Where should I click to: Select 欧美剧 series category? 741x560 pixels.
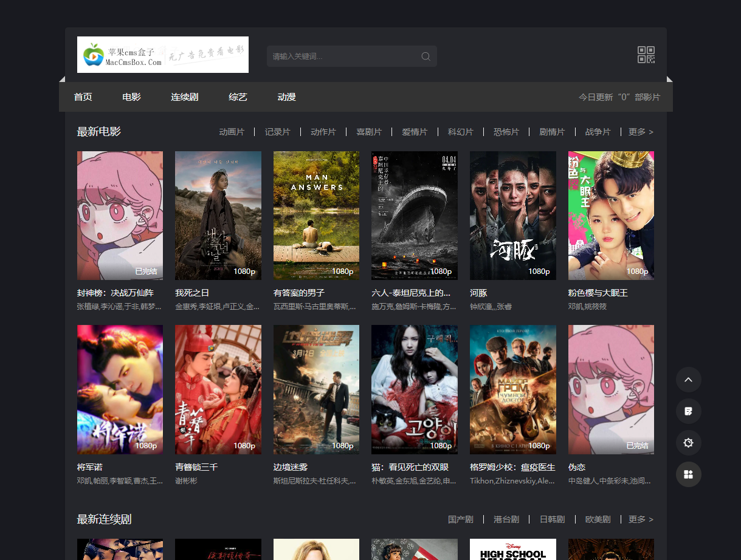click(x=598, y=519)
